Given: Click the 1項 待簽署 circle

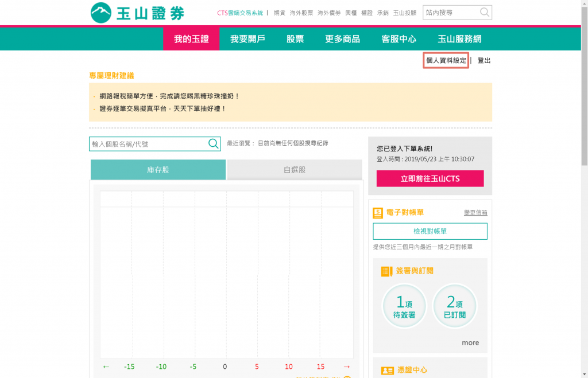Looking at the screenshot, I should (x=404, y=306).
